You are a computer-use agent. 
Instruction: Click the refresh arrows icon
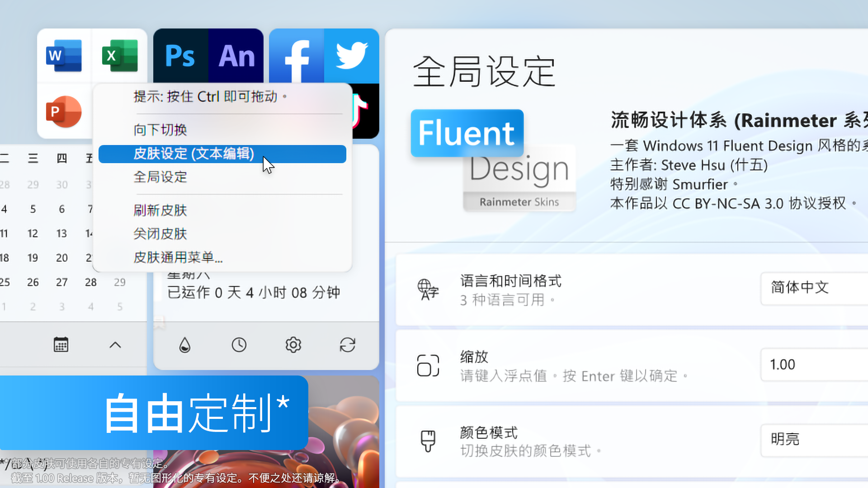point(348,345)
